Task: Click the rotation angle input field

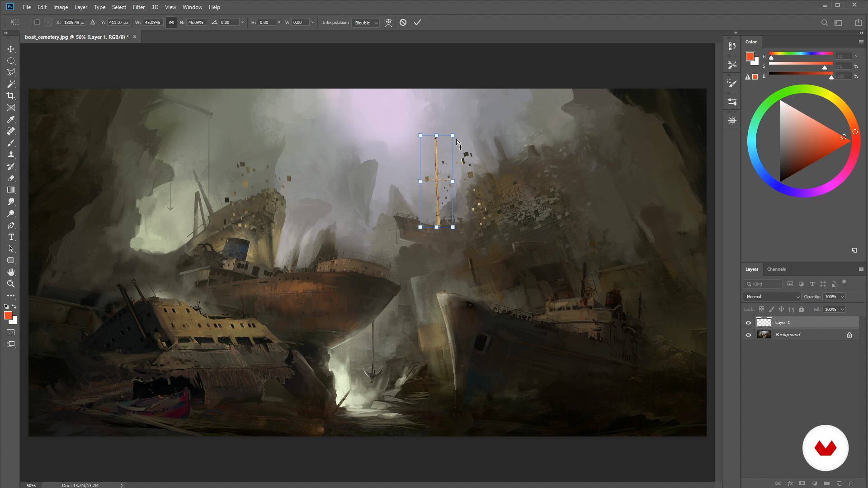Action: [229, 22]
